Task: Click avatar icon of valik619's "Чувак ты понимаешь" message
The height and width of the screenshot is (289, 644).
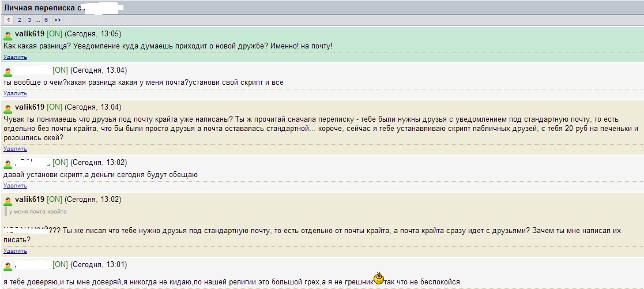Action: [8, 108]
